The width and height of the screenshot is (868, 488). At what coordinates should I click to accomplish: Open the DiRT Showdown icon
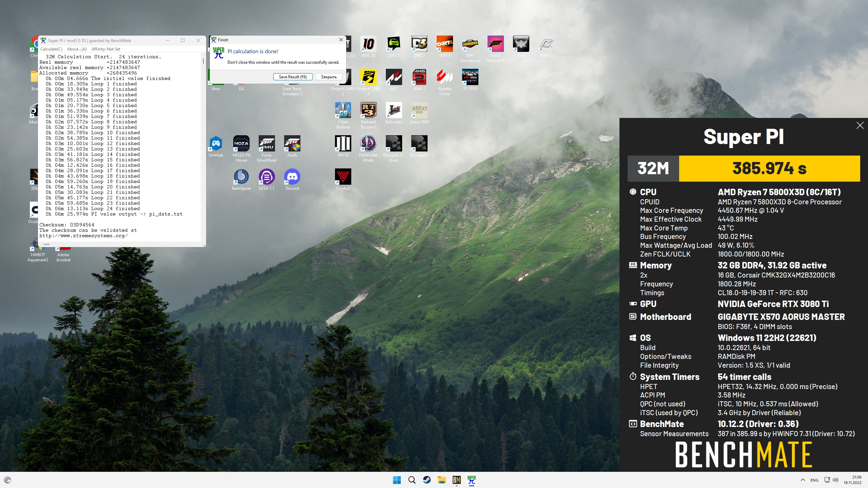470,49
